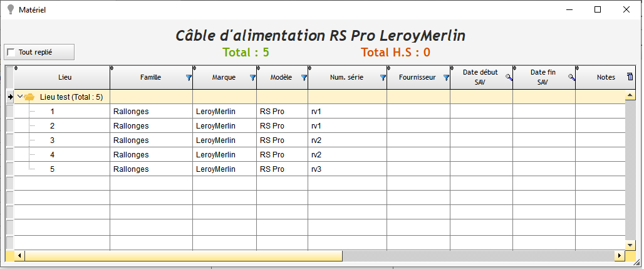Screen dimensions: 644x269
Task: Click the Notes column header icon
Action: point(630,76)
